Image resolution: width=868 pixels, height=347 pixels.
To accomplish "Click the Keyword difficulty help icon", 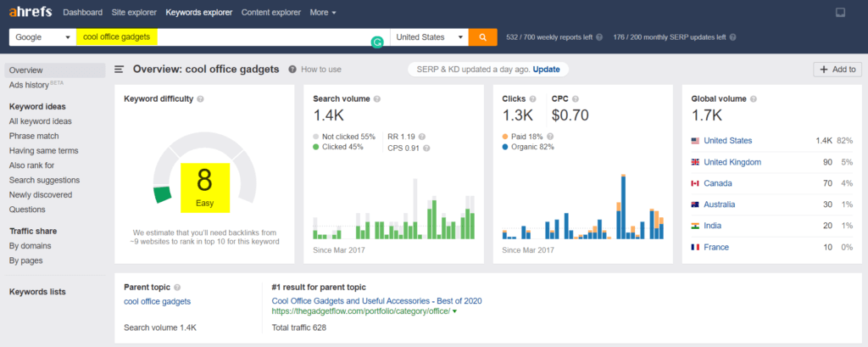I will pos(200,99).
